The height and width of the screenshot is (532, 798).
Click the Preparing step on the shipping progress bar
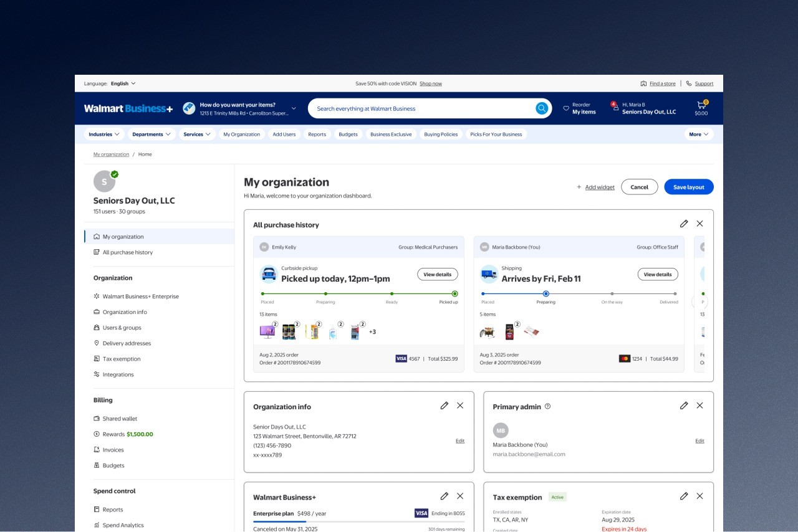point(546,293)
